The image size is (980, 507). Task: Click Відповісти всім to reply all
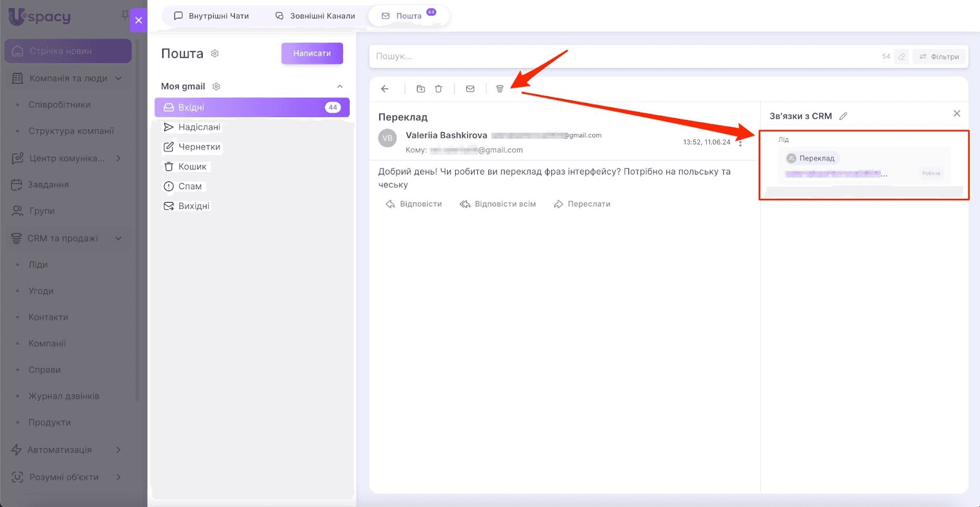498,204
